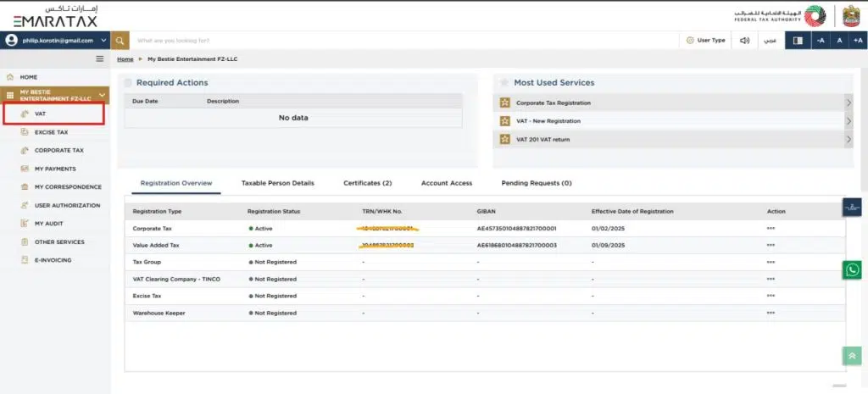
Task: Click the User Type button
Action: pyautogui.click(x=705, y=41)
